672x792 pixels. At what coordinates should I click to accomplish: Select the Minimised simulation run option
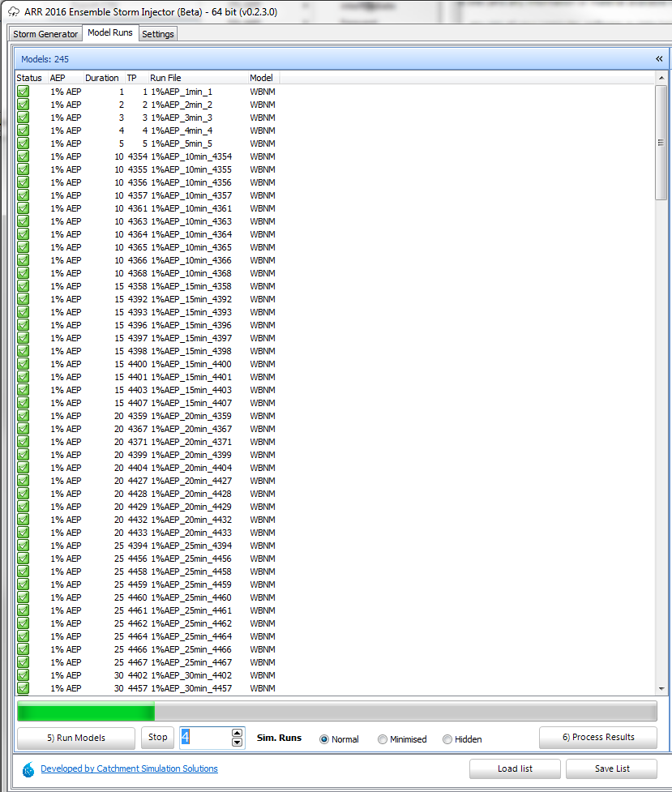pos(383,739)
